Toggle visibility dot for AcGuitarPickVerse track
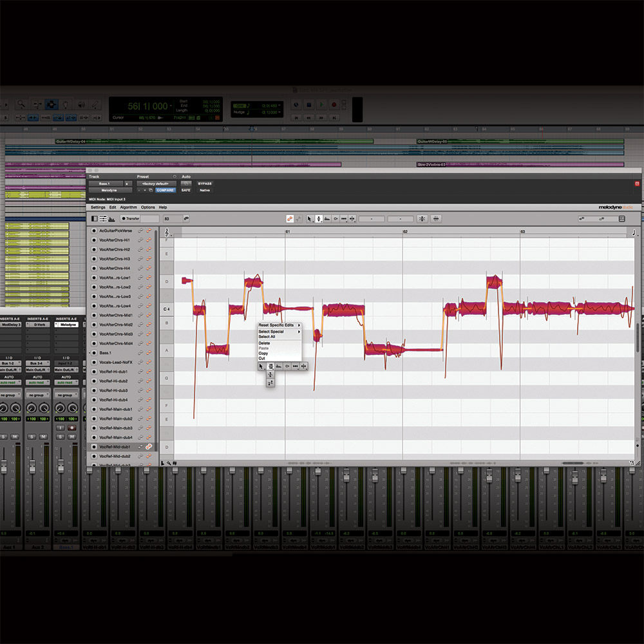 coord(94,231)
